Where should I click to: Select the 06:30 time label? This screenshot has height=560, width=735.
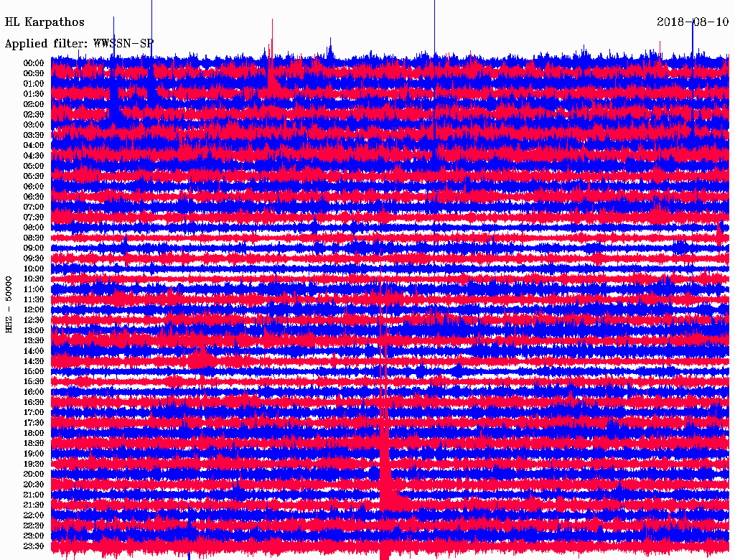(34, 197)
